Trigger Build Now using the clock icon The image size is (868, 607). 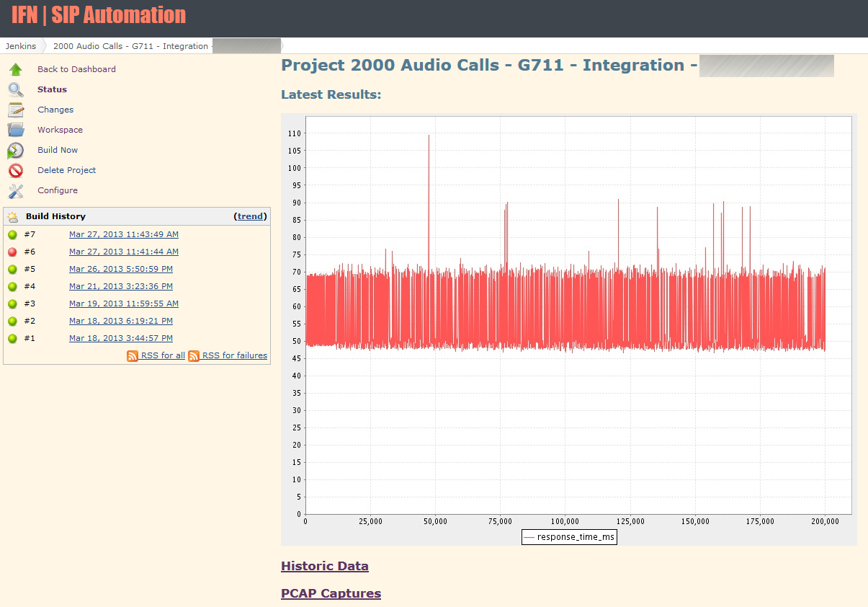16,149
